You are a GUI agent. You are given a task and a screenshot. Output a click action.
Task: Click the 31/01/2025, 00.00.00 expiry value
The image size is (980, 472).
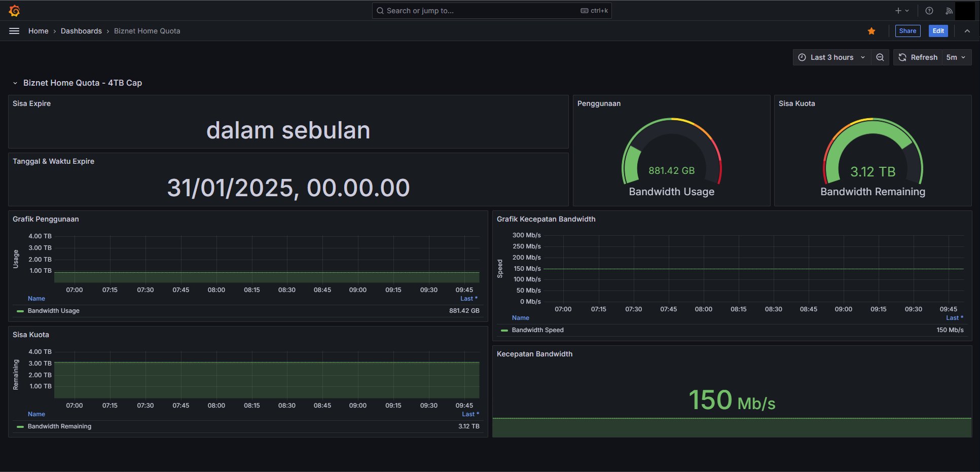(288, 188)
